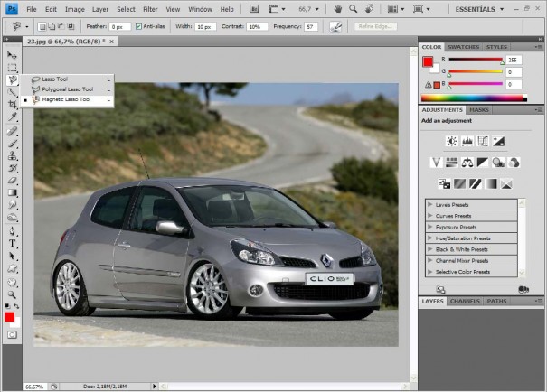Select the Crop tool

coord(12,104)
